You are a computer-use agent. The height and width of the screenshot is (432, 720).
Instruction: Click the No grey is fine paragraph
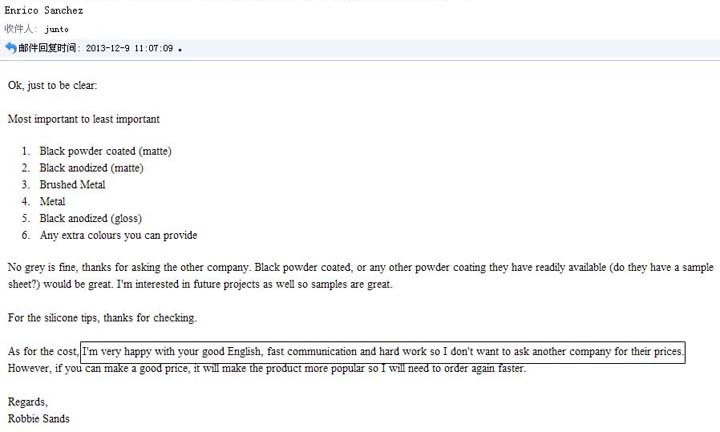[x=360, y=276]
